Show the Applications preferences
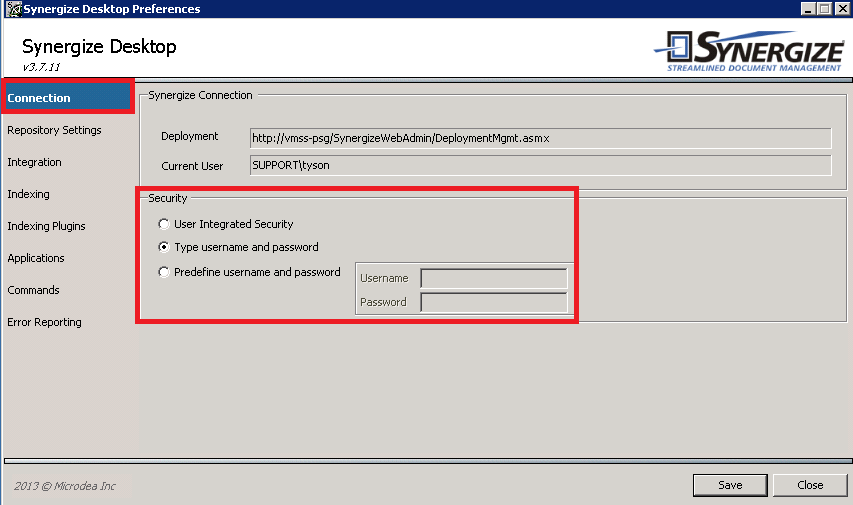The width and height of the screenshot is (853, 505). click(x=36, y=258)
